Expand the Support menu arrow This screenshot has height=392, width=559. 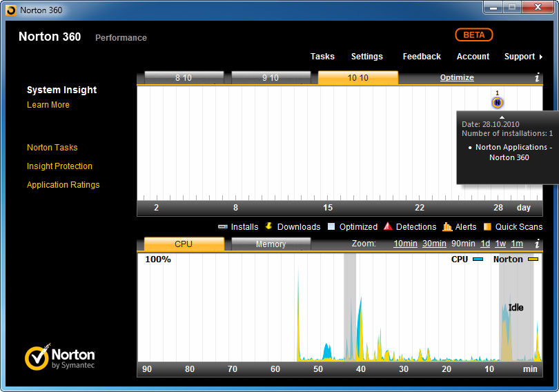(541, 57)
